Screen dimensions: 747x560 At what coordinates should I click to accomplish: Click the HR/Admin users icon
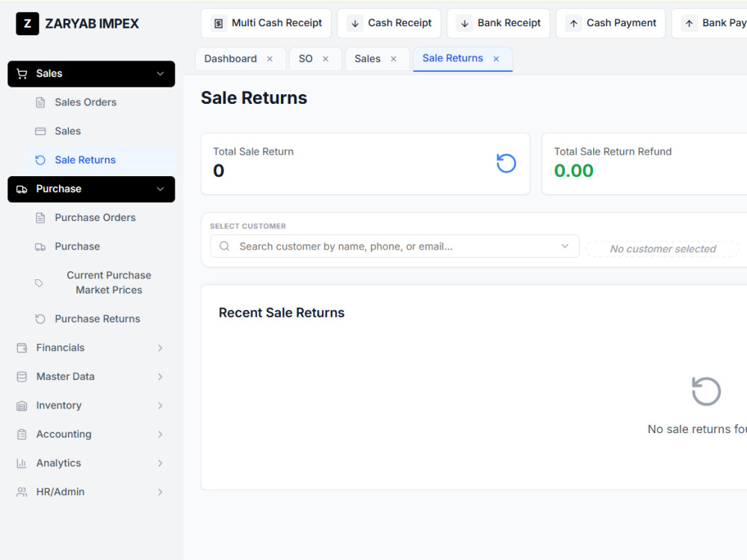click(22, 492)
